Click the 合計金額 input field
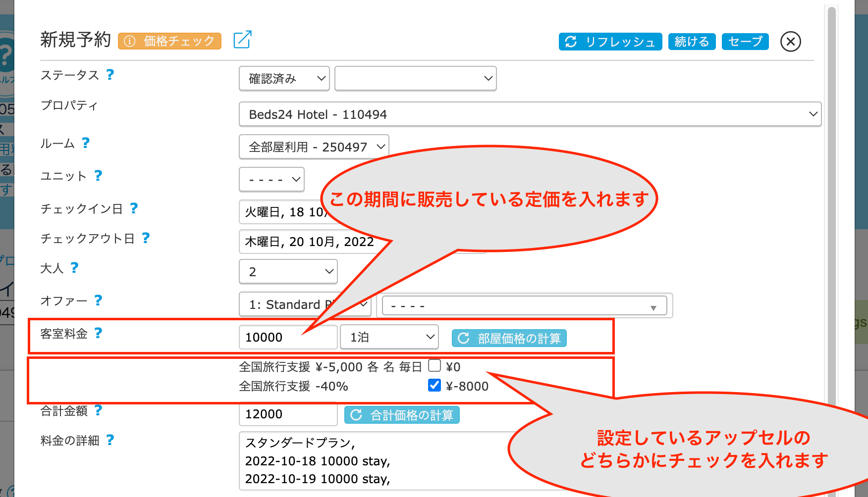 pos(287,414)
